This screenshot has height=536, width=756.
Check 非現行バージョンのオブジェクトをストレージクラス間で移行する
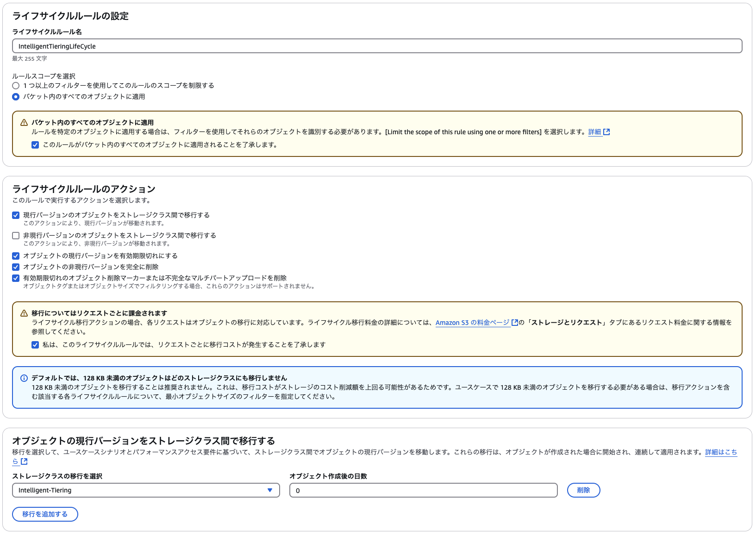16,236
